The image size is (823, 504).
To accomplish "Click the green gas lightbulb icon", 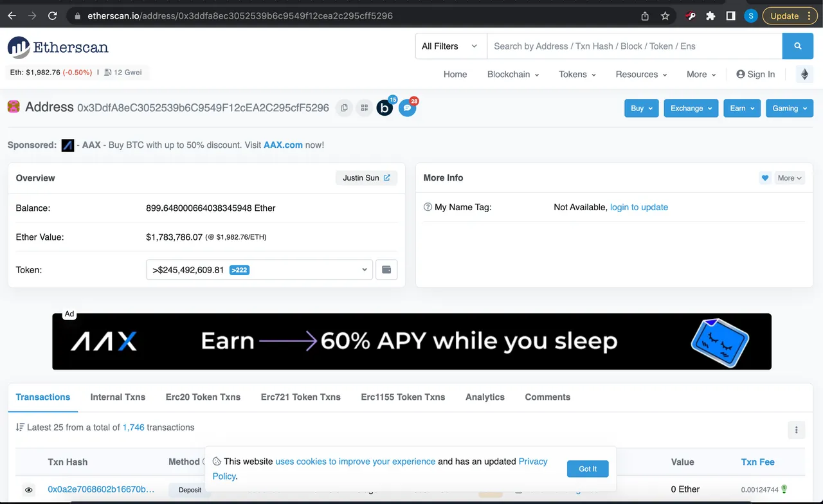I will tap(784, 489).
